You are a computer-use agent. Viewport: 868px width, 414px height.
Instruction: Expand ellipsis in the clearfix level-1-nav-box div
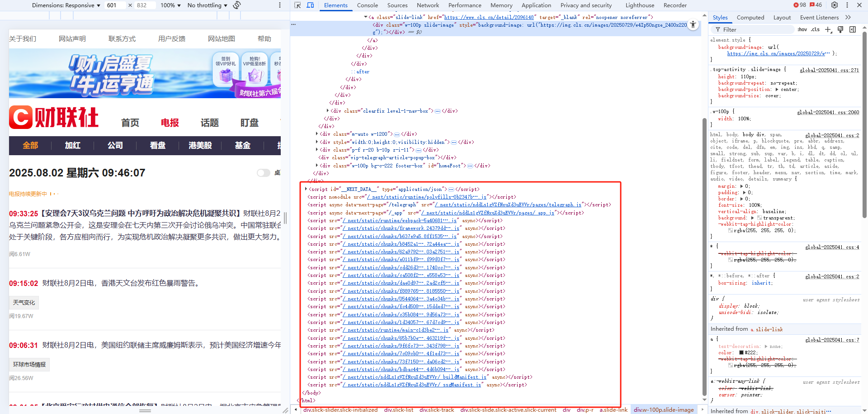(437, 111)
